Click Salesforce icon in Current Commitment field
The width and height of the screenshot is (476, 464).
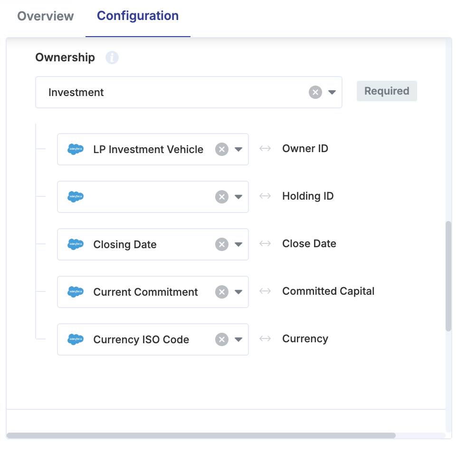tap(75, 292)
